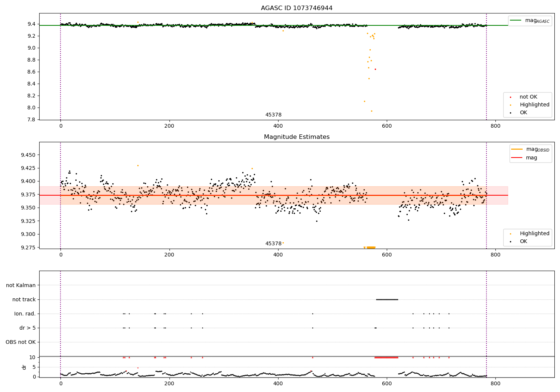The height and width of the screenshot is (392, 560).
Task: Click the 400 x-tick under middle plot
Action: 278,255
